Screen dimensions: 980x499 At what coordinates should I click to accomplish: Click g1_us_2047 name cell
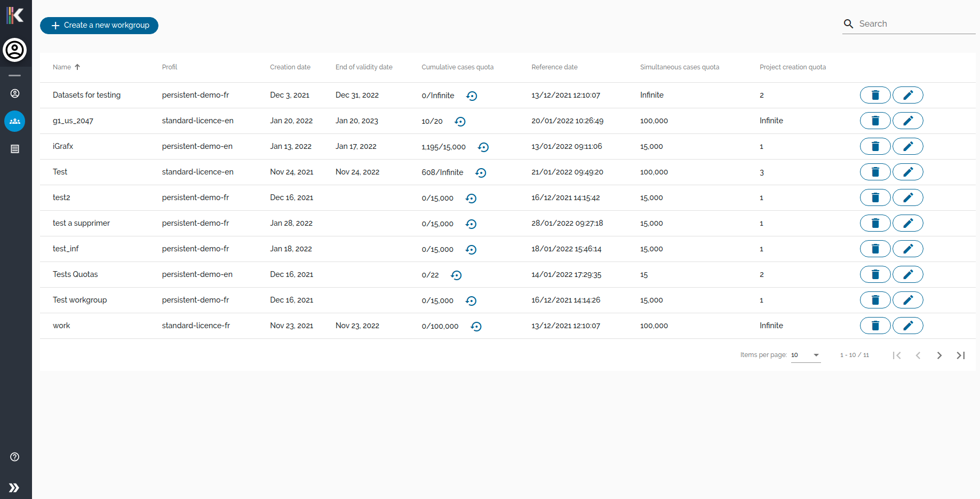click(73, 121)
